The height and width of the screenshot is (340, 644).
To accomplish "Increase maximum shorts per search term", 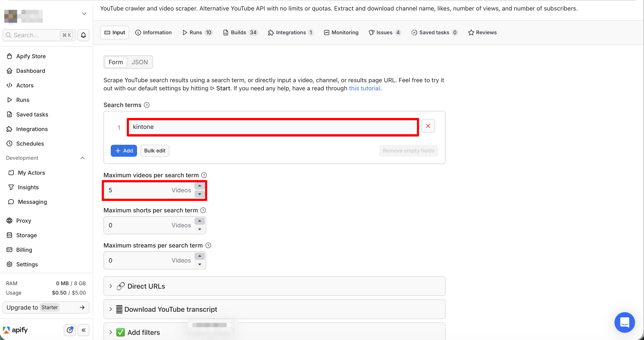I will coord(200,221).
